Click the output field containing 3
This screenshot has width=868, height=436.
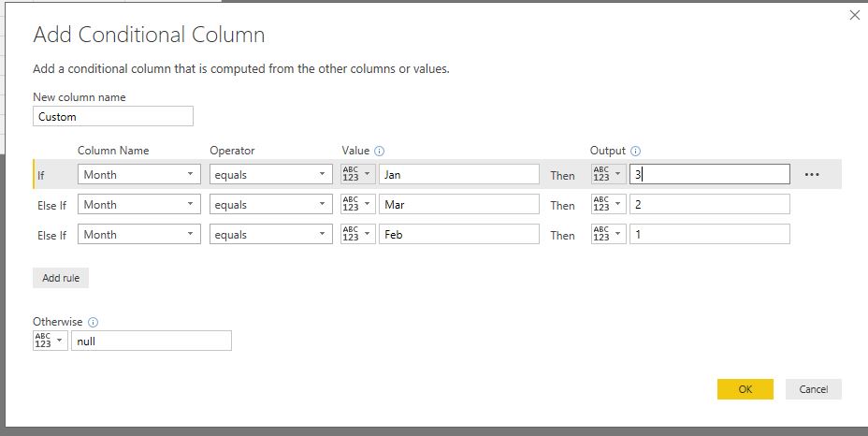[710, 174]
